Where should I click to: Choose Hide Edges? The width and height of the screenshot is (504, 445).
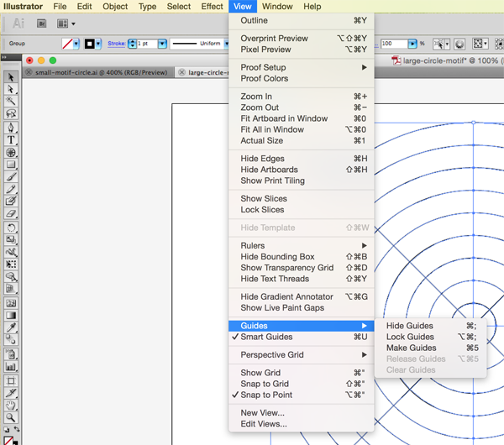(302, 159)
